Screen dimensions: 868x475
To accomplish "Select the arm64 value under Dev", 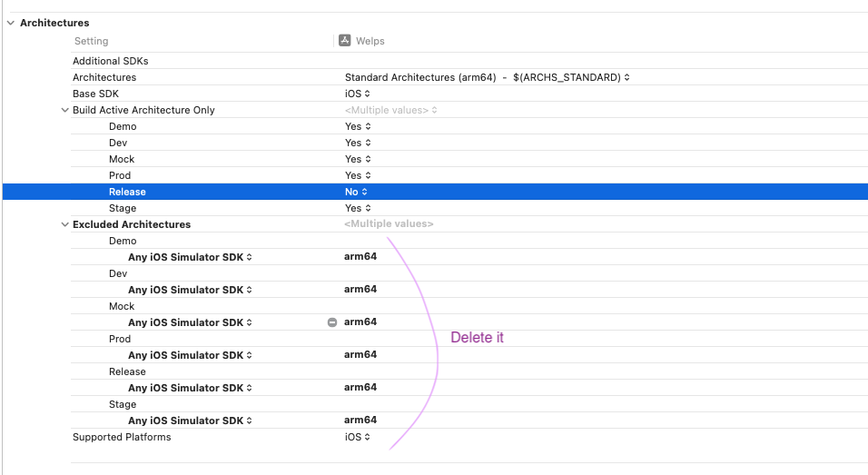I will pyautogui.click(x=360, y=290).
